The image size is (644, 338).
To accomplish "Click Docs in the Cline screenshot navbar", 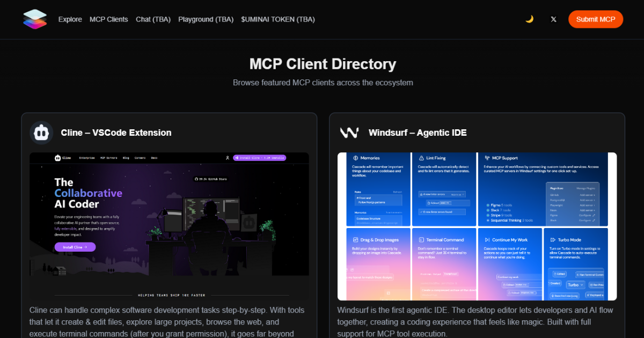I will point(153,157).
